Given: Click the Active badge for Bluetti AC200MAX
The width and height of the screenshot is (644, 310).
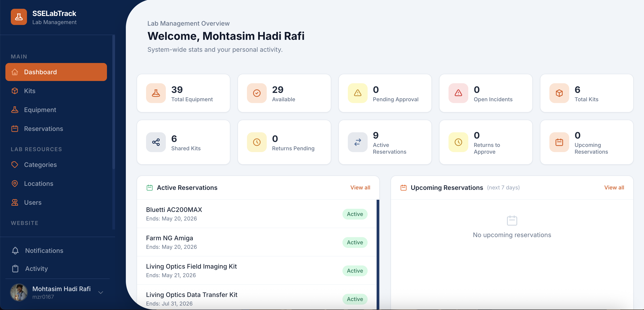Looking at the screenshot, I should click(355, 214).
